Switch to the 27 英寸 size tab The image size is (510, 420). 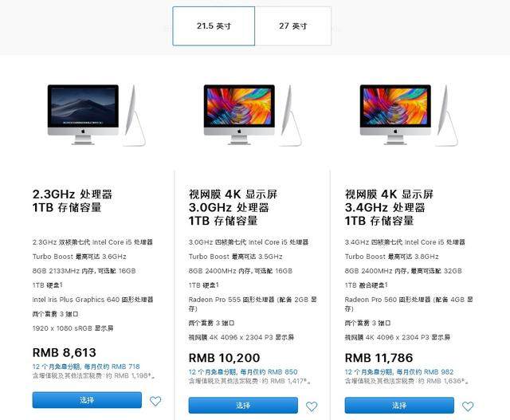[x=293, y=26]
